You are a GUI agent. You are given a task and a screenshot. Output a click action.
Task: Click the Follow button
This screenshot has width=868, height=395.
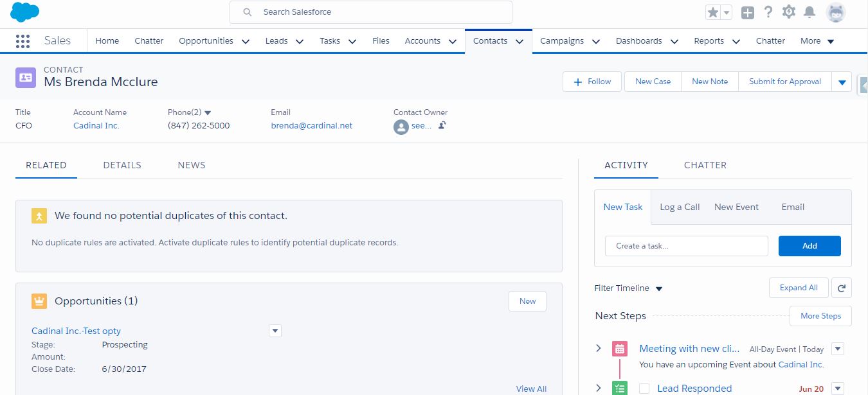[592, 82]
